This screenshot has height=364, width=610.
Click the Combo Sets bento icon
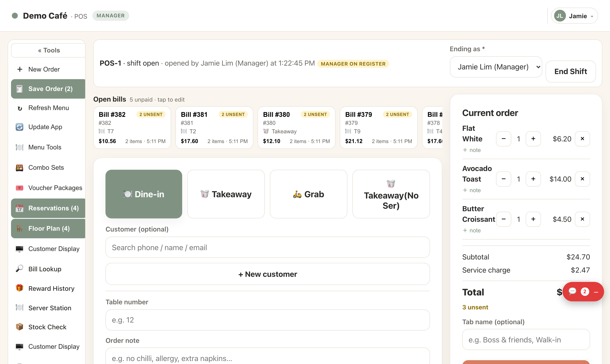[x=19, y=168]
